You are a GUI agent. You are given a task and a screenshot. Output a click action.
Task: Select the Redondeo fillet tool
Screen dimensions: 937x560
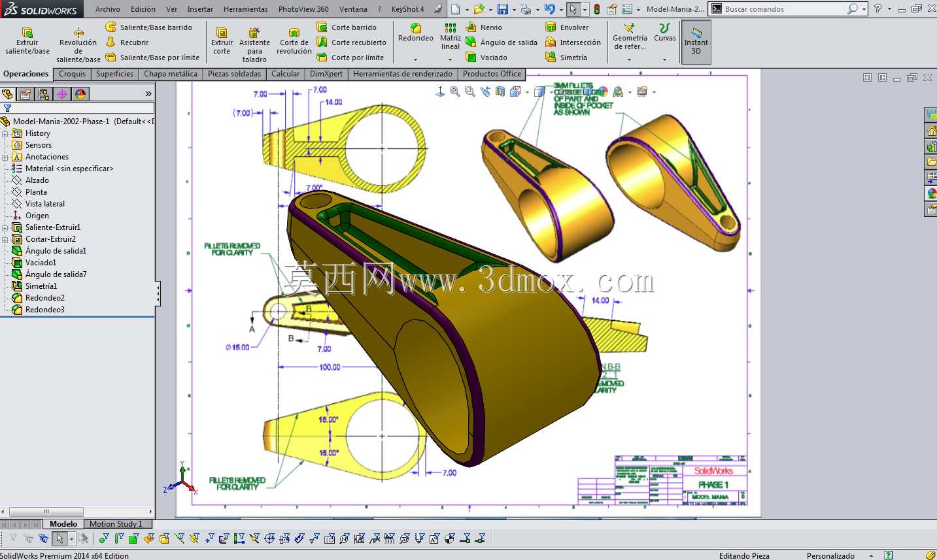coord(416,33)
